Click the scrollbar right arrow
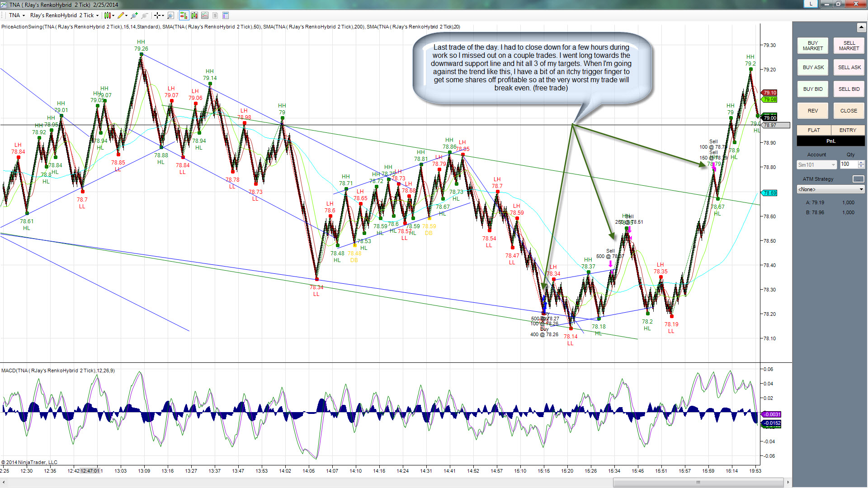The image size is (868, 488). pyautogui.click(x=788, y=482)
